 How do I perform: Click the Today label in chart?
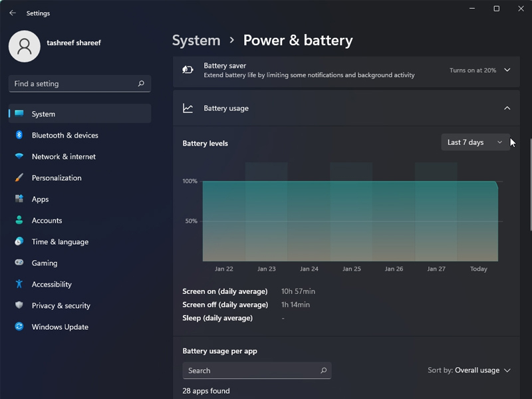478,269
